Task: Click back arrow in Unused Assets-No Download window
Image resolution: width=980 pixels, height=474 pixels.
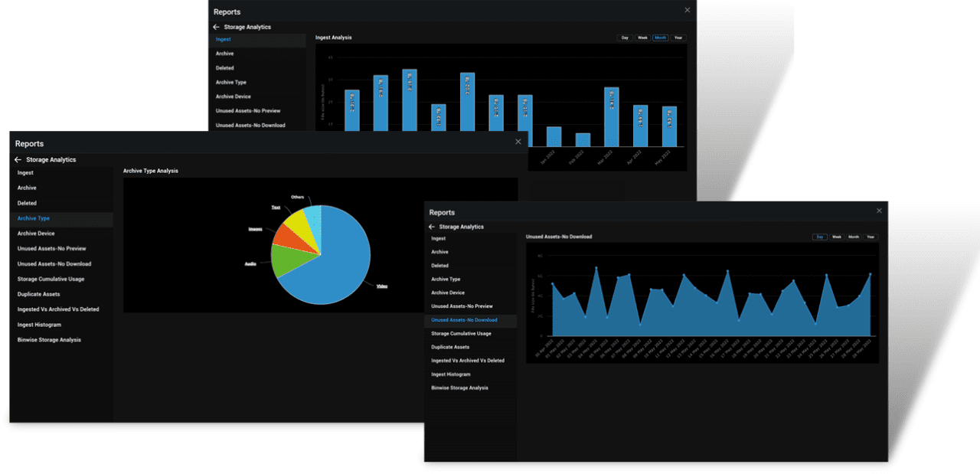Action: [431, 227]
